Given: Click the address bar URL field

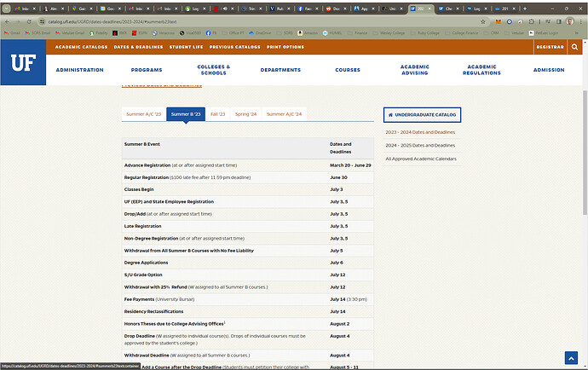Looking at the screenshot, I should click(262, 22).
